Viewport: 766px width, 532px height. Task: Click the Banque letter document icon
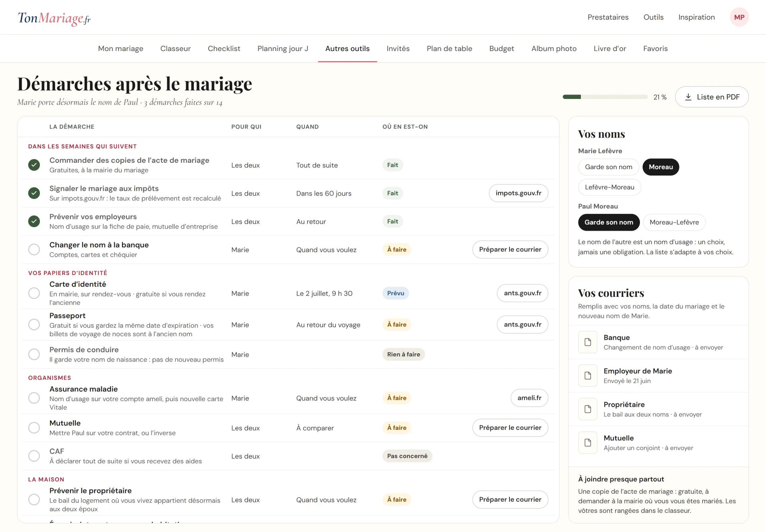click(588, 342)
